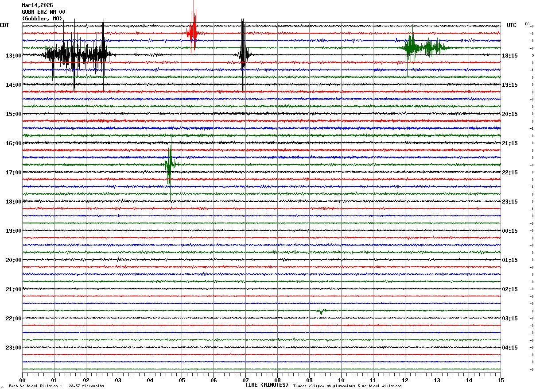Click the 12 minute axis tick label
The width and height of the screenshot is (536, 392).
click(x=405, y=380)
